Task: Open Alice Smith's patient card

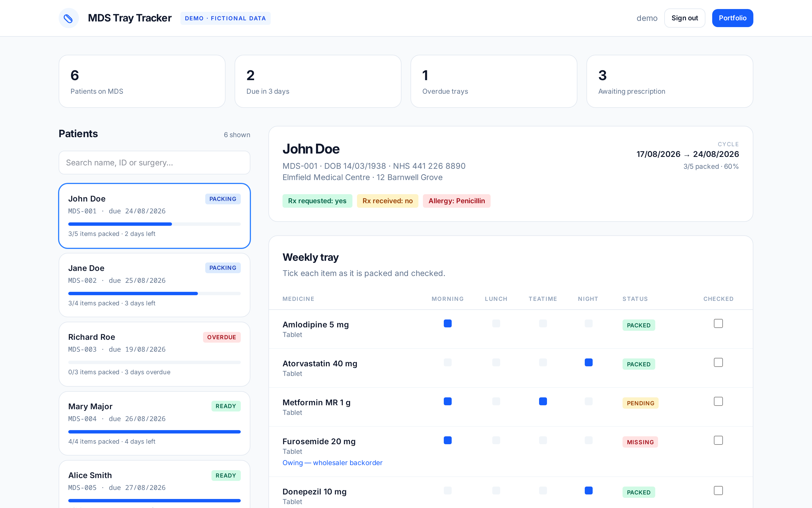Action: click(x=154, y=484)
